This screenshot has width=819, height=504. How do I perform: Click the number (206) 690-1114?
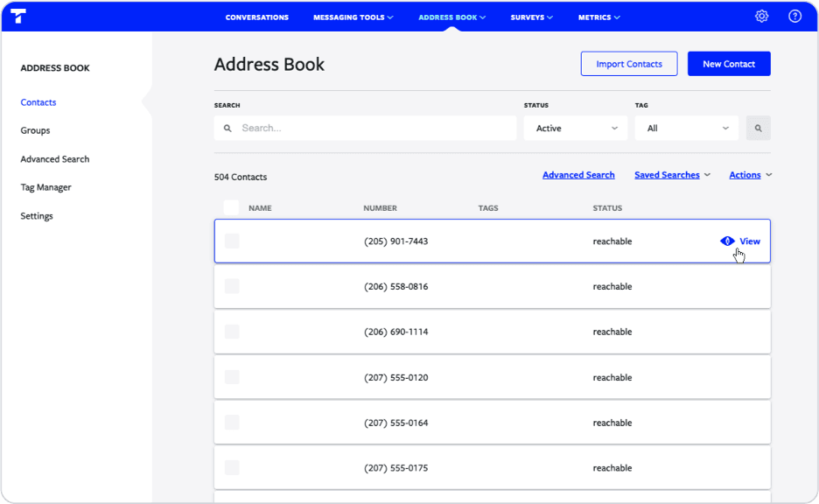(x=395, y=332)
